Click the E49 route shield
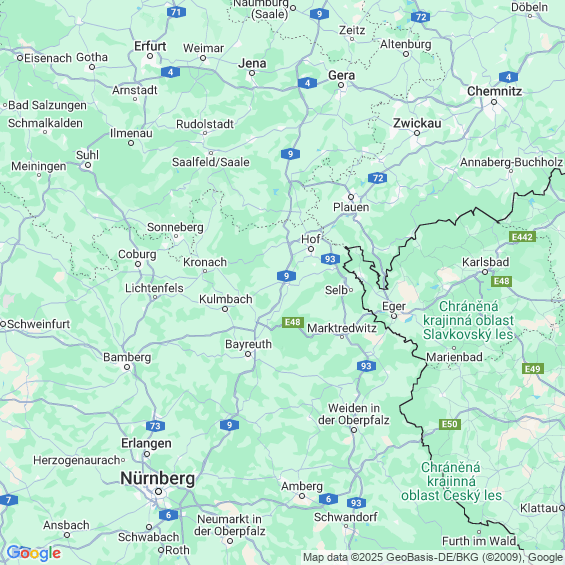Viewport: 565px width, 565px height. tap(533, 369)
